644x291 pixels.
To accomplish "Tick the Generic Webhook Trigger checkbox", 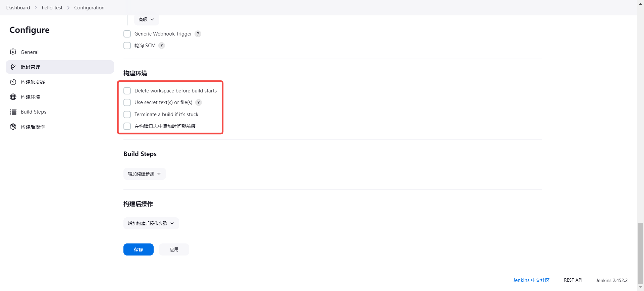I will point(127,34).
